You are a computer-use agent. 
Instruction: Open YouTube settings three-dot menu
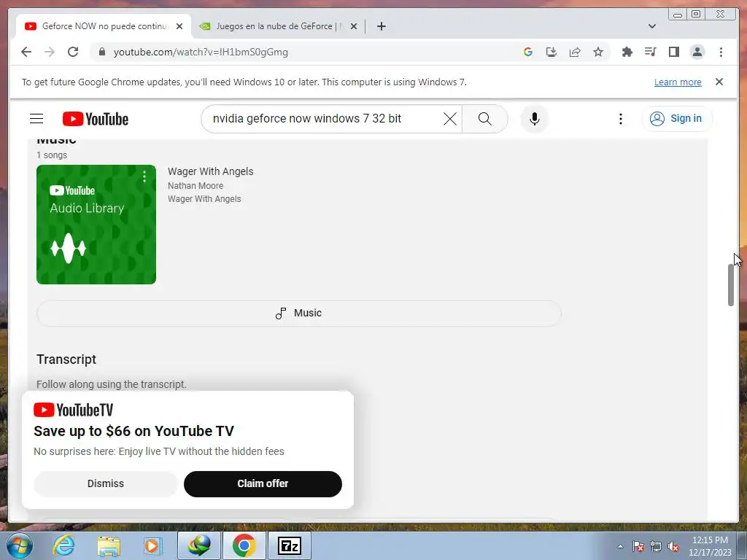point(620,119)
